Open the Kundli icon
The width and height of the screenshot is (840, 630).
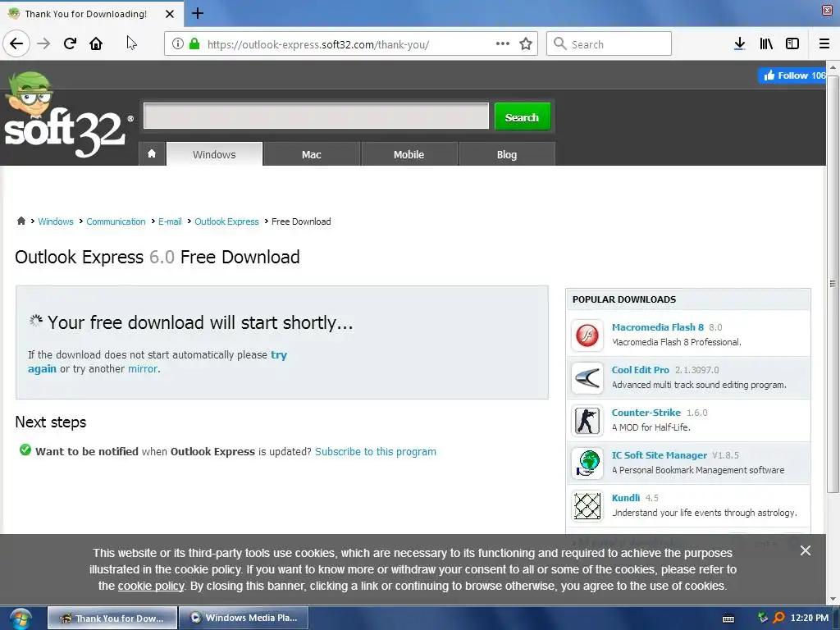(x=587, y=506)
